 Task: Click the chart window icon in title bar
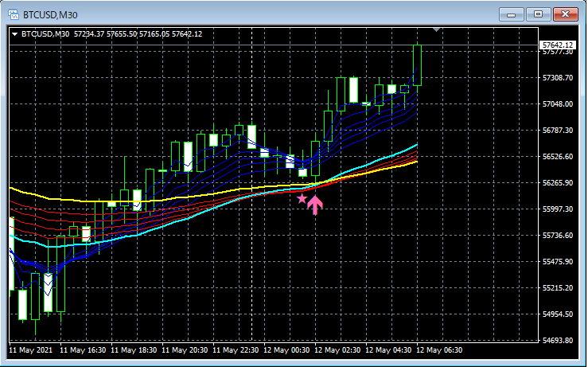point(14,14)
